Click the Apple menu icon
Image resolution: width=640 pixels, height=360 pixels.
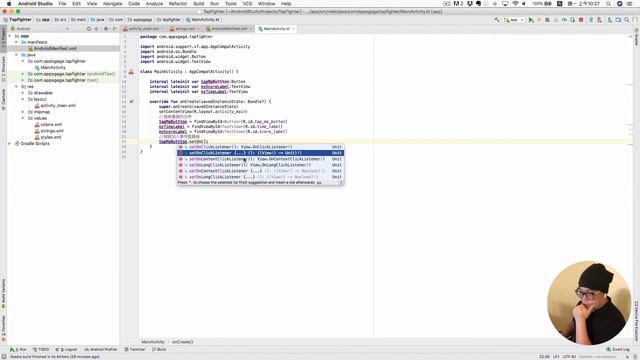[9, 4]
